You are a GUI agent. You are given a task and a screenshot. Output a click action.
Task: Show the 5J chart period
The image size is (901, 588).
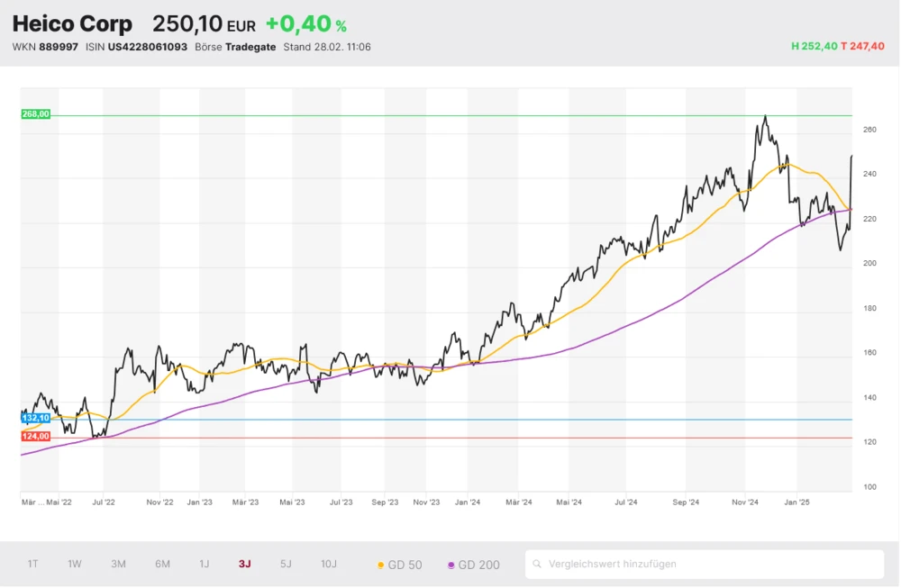coord(286,565)
